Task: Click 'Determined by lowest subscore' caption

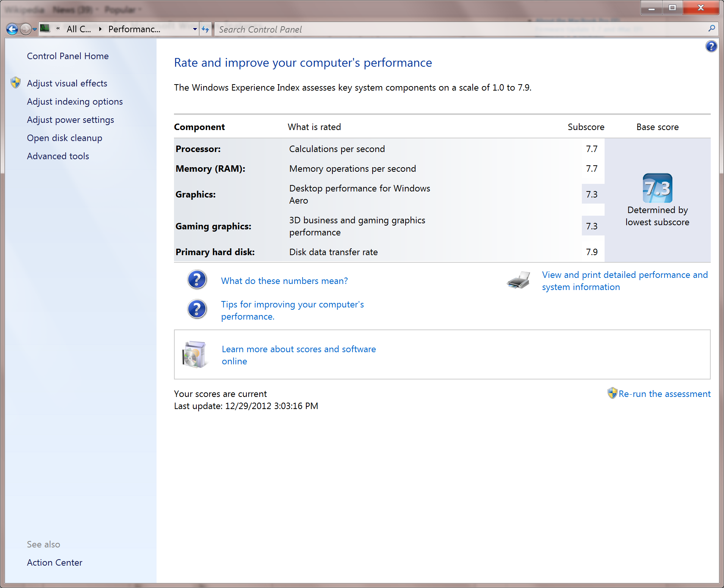Action: click(x=658, y=216)
